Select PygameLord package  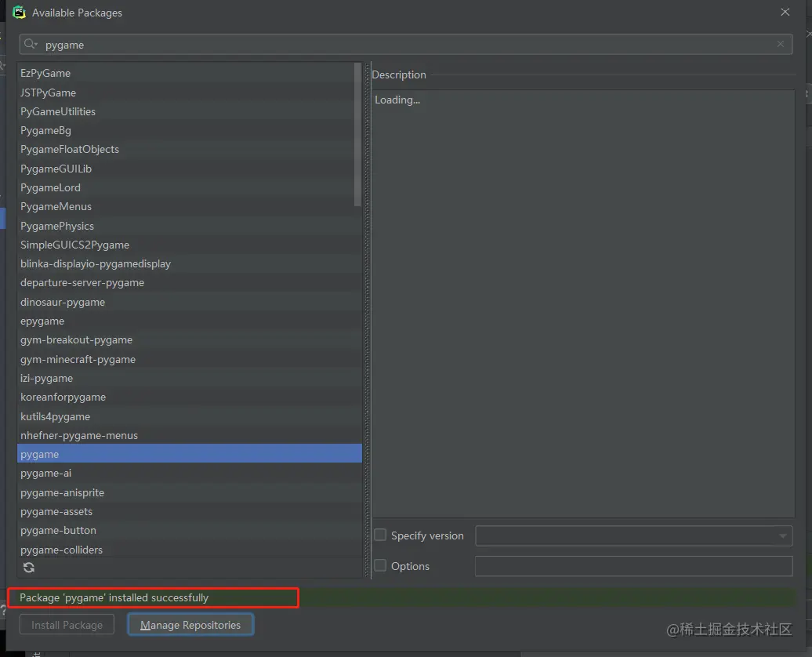(x=190, y=187)
